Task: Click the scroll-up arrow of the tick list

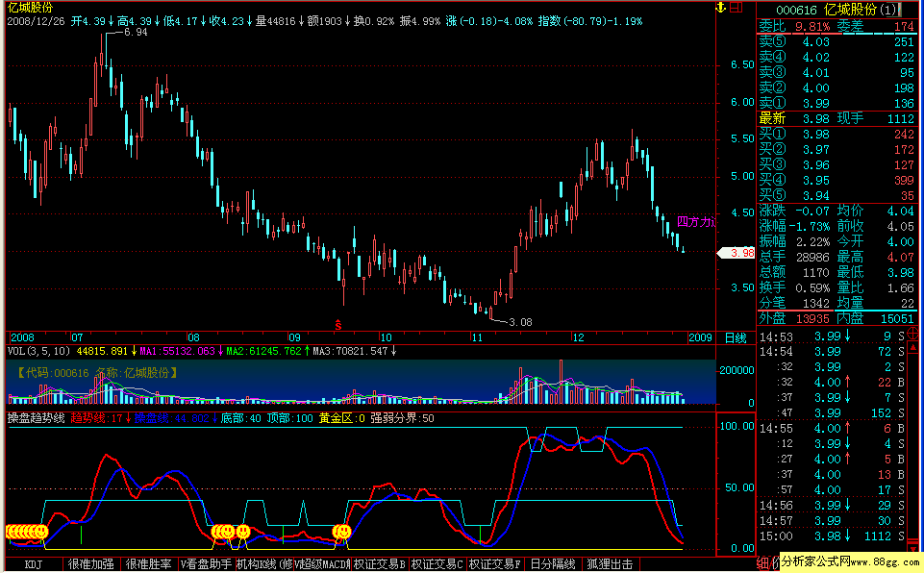Action: (x=913, y=348)
